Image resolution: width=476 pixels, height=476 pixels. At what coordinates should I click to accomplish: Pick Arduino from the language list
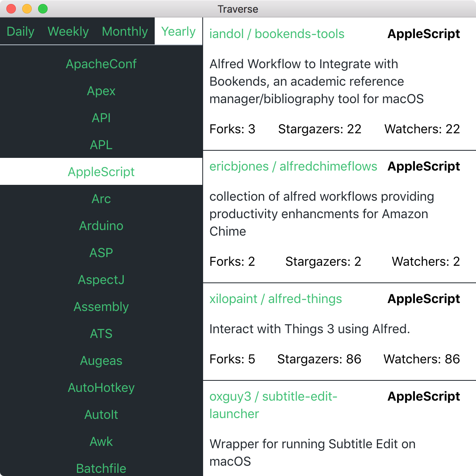click(x=101, y=226)
